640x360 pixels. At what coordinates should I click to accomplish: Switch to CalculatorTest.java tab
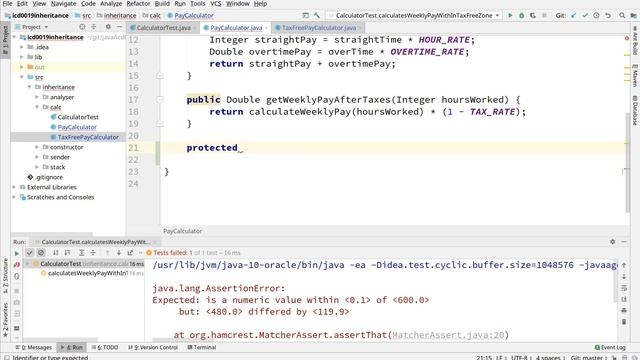[163, 28]
